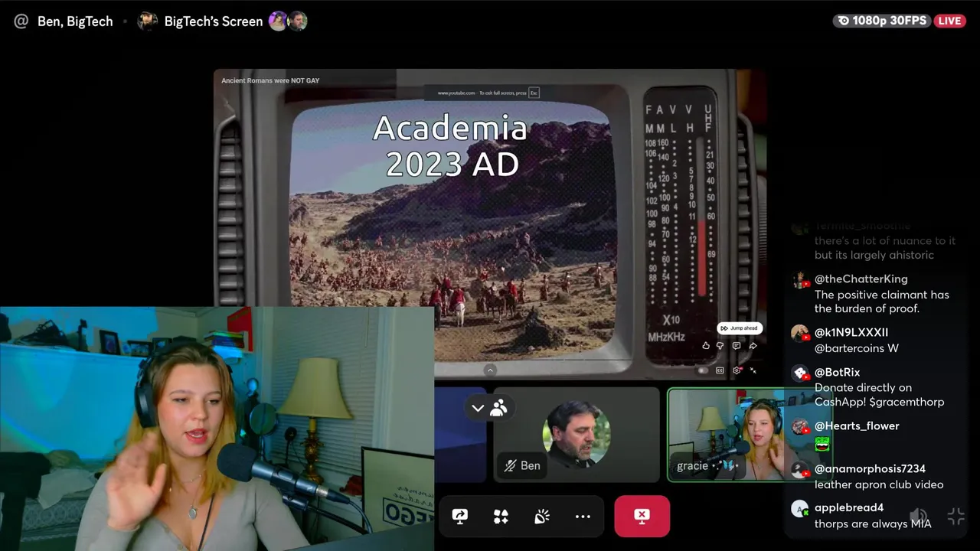Click the butterfly emoji next to gracie

(730, 465)
